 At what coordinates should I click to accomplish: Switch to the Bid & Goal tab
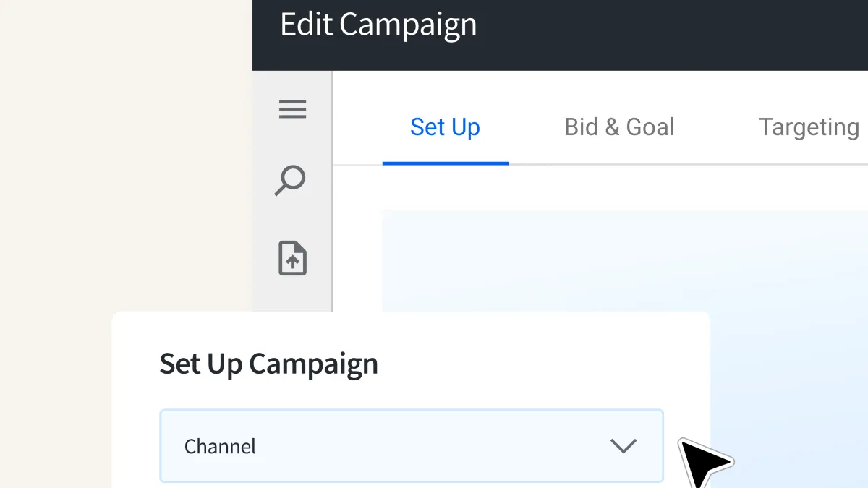click(x=619, y=127)
